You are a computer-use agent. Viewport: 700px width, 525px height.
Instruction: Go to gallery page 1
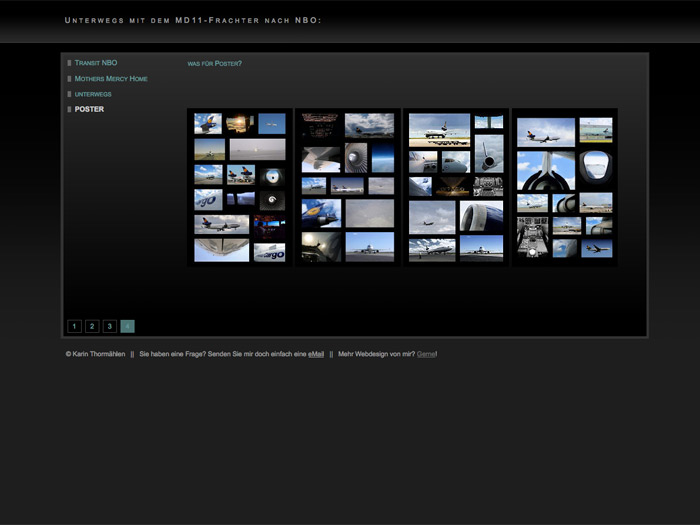click(x=74, y=326)
